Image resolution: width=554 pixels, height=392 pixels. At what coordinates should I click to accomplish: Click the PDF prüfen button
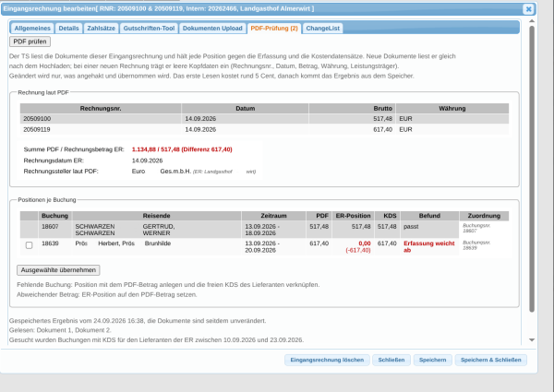[30, 42]
